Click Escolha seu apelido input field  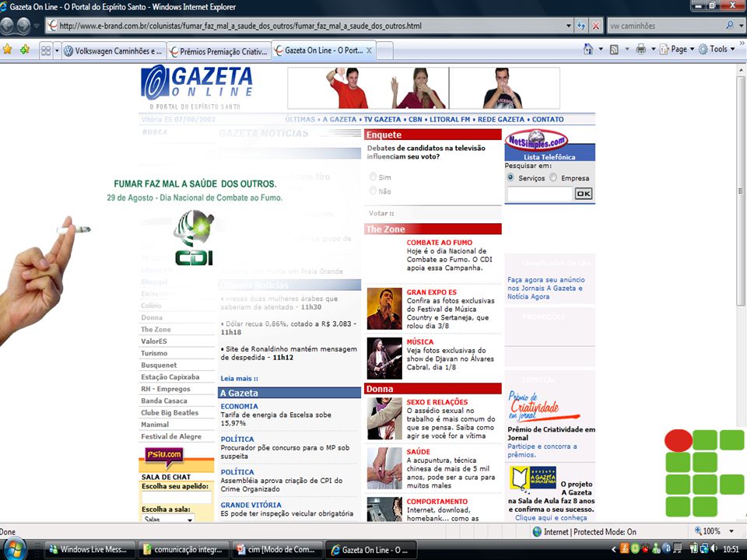tap(177, 497)
